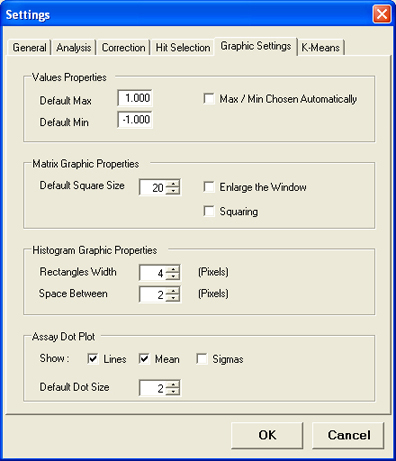Increase Default Dot Size spinner
Screen dimensions: 396x461
173,384
